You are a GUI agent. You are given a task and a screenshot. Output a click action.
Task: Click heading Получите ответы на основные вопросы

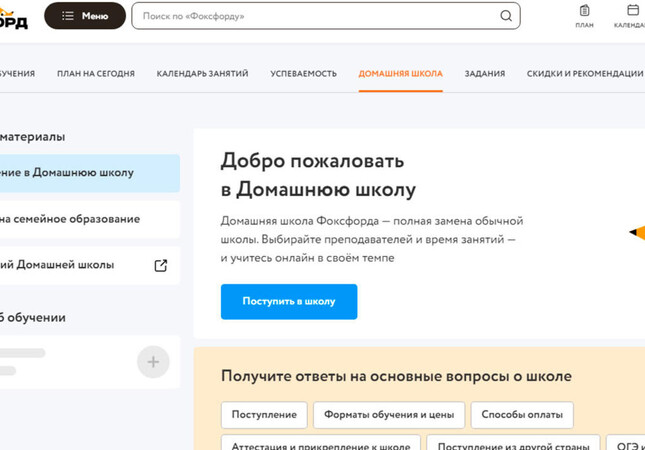tap(396, 376)
